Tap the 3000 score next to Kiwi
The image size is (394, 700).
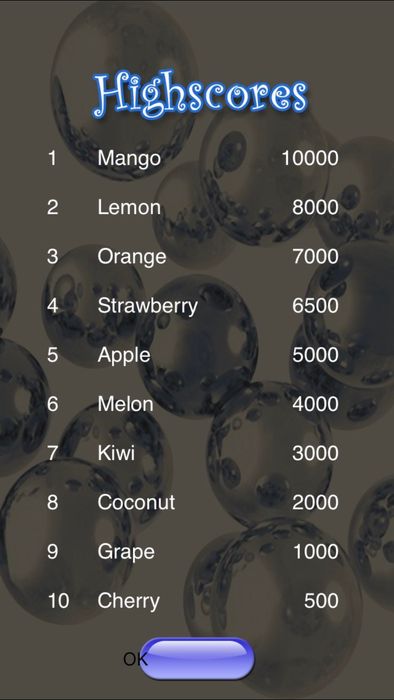pyautogui.click(x=315, y=453)
